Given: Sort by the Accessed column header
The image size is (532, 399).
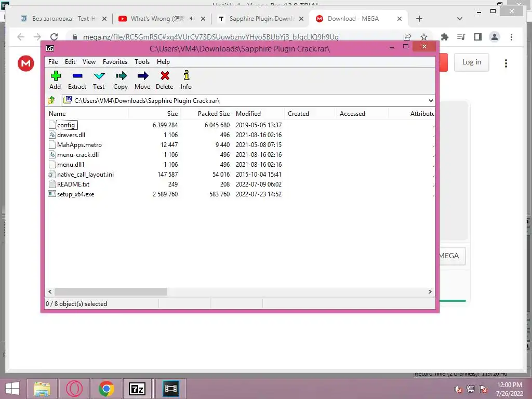Looking at the screenshot, I should (x=362, y=114).
